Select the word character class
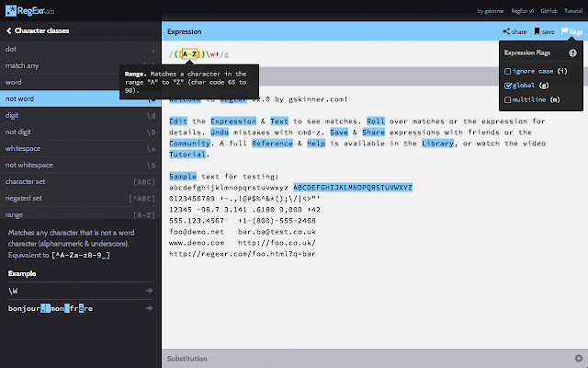 coord(80,82)
